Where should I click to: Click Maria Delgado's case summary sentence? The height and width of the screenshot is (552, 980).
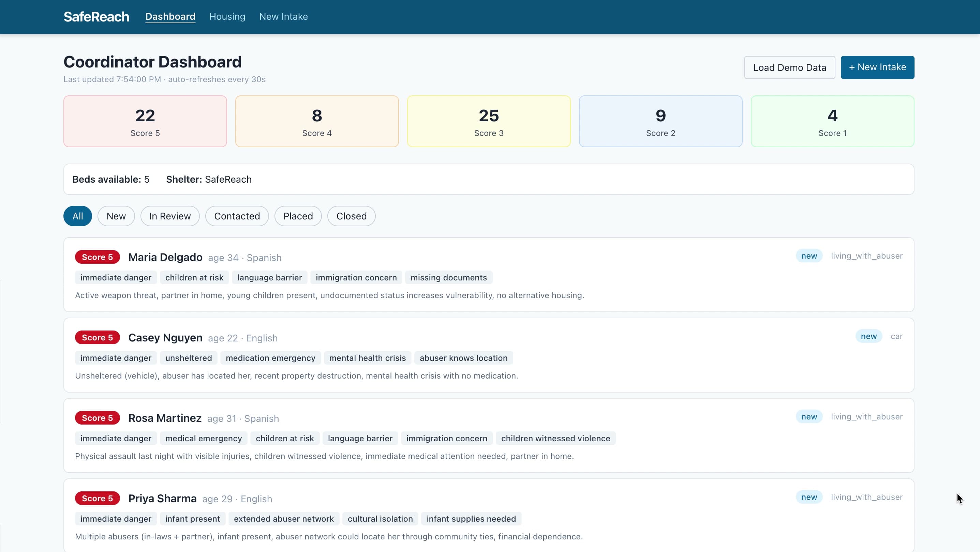(329, 295)
